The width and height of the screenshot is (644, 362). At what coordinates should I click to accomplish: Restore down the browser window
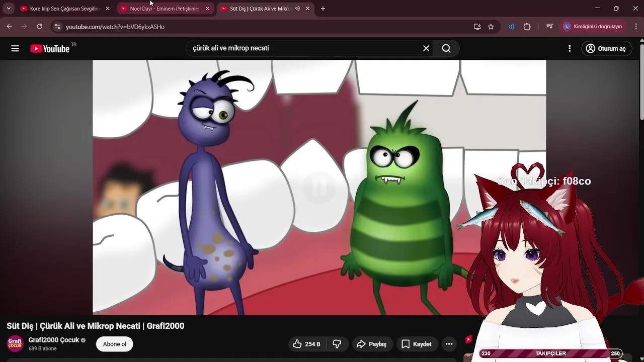tap(616, 9)
